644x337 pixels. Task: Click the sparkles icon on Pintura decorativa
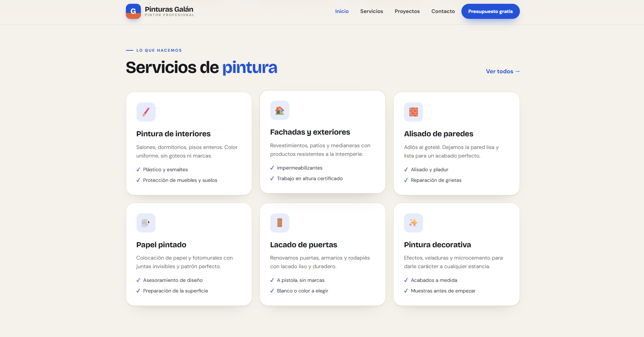[413, 223]
